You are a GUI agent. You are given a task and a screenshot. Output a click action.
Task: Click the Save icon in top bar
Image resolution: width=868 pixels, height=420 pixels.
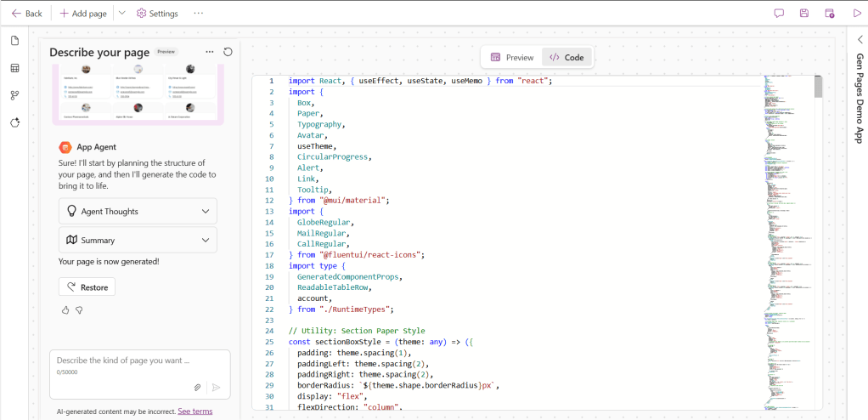coord(803,14)
